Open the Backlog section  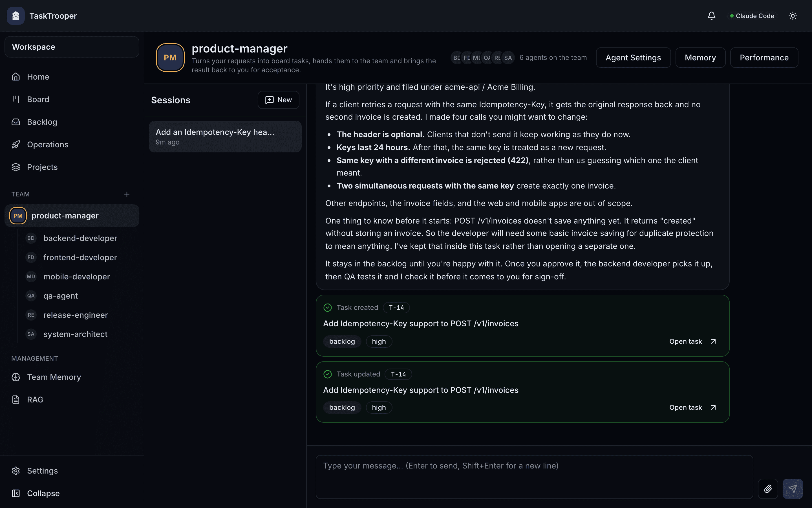72,122
